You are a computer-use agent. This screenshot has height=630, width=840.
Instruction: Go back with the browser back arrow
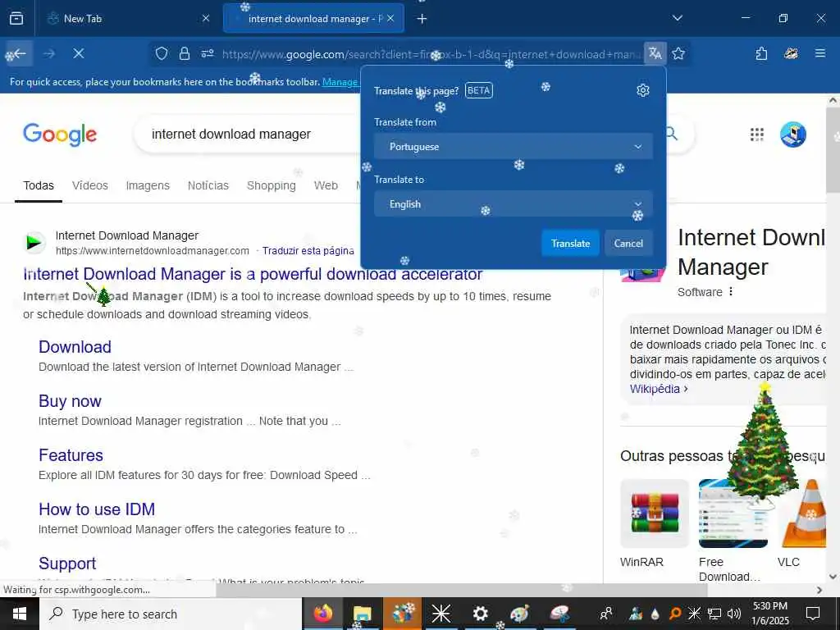coord(20,53)
